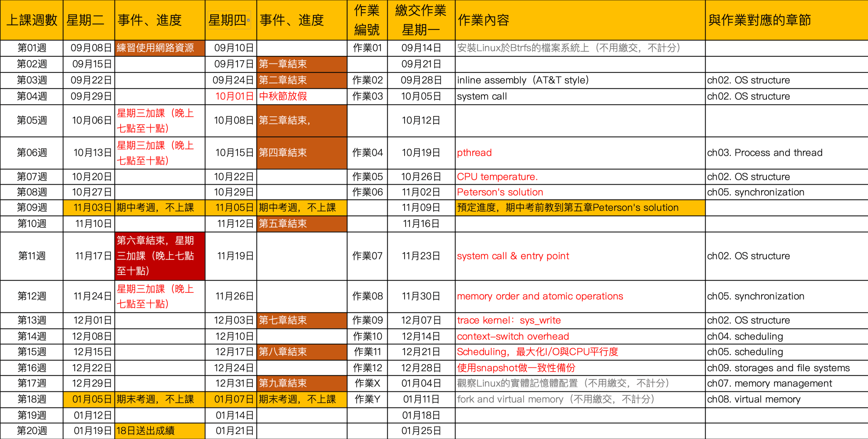Select the context-switch overhead cell
The height and width of the screenshot is (439, 868).
coord(513,336)
